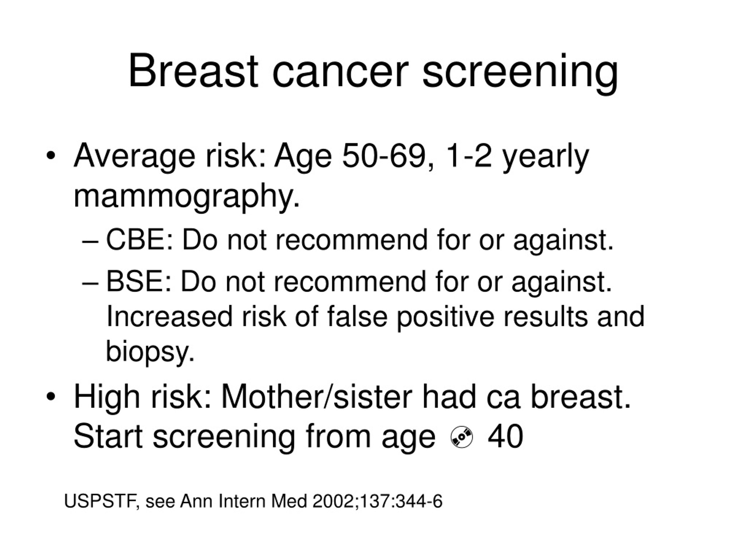Click 'Ann Intern Med 2002;137:344-6' reference
Image resolution: width=747 pixels, height=560 pixels.
(x=311, y=501)
